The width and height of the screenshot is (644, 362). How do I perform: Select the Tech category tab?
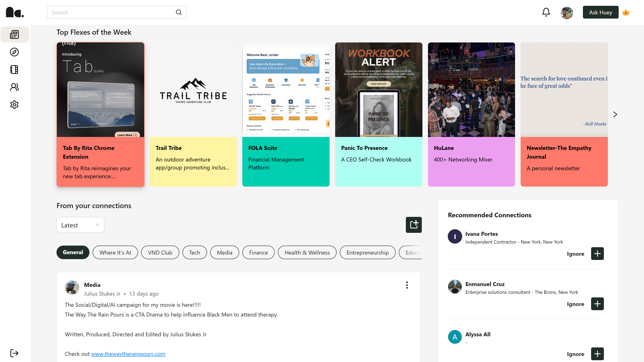tap(194, 252)
